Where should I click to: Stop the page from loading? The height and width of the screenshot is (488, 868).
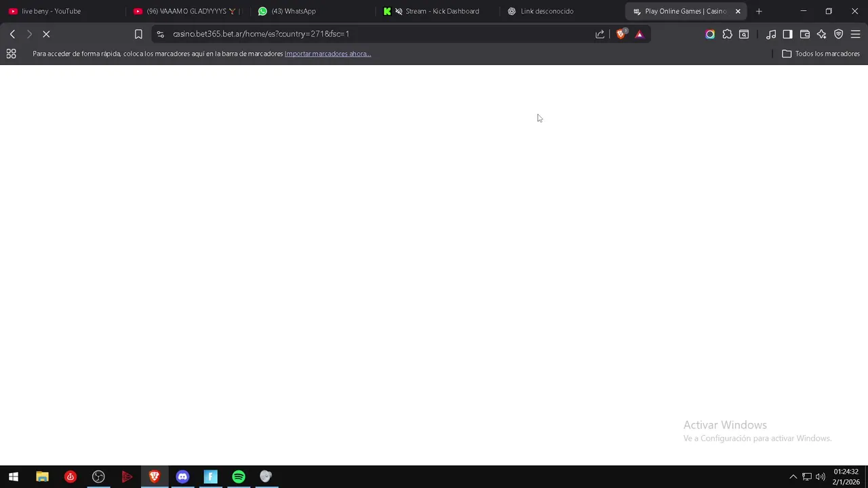[x=46, y=34]
